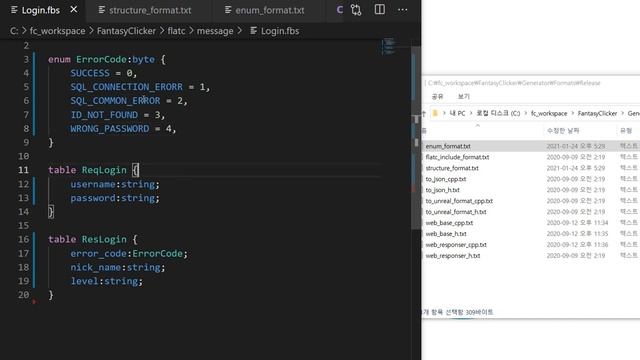This screenshot has height=360, width=640.
Task: Click message in the editor breadcrumb
Action: pyautogui.click(x=215, y=31)
